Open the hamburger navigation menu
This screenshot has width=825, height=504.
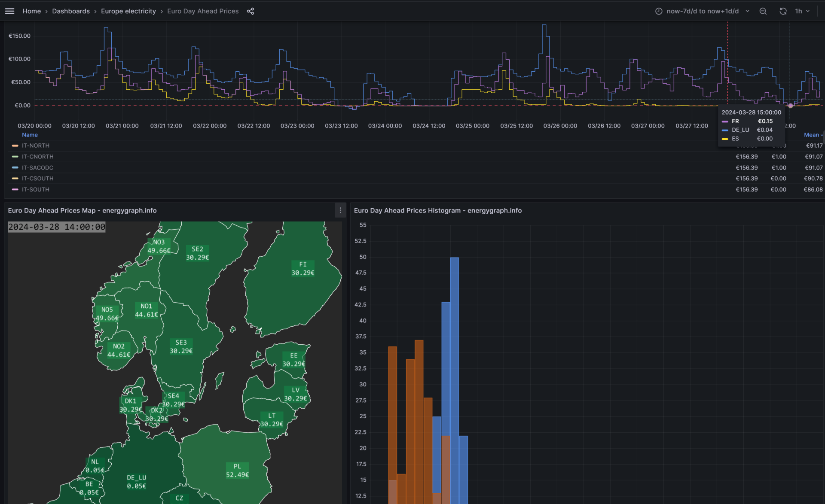(x=9, y=11)
